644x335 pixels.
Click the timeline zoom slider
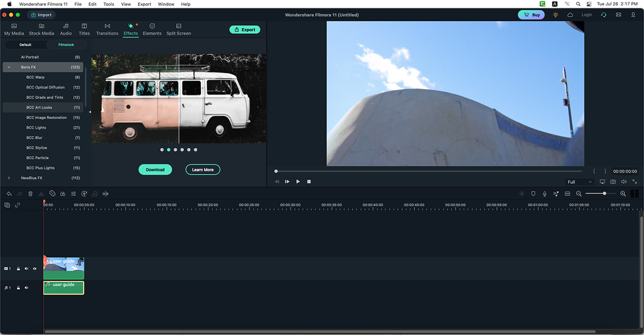(x=601, y=193)
